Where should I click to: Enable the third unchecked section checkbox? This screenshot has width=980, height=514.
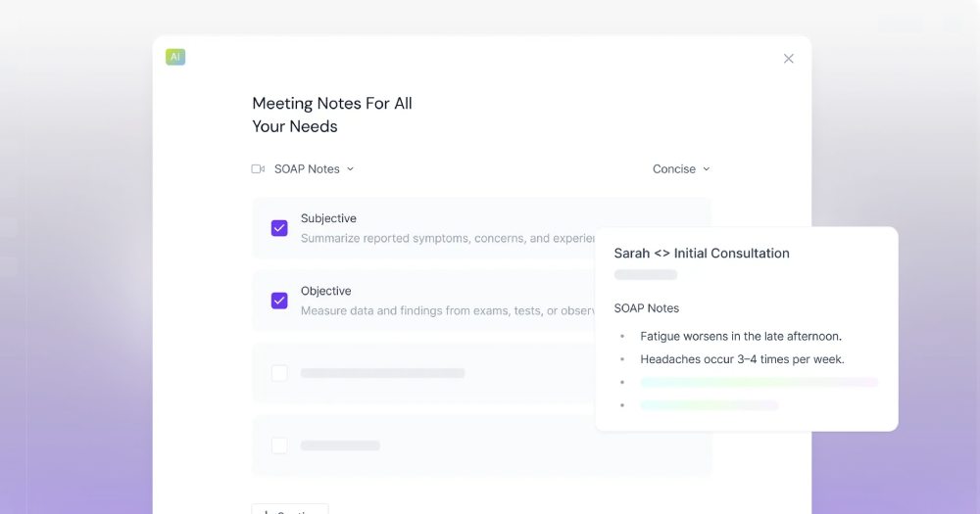[279, 373]
